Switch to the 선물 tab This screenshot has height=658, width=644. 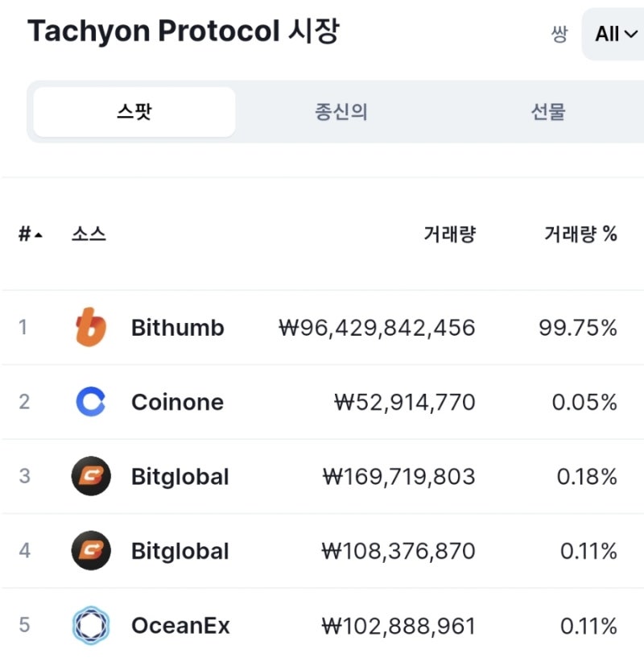(x=548, y=112)
